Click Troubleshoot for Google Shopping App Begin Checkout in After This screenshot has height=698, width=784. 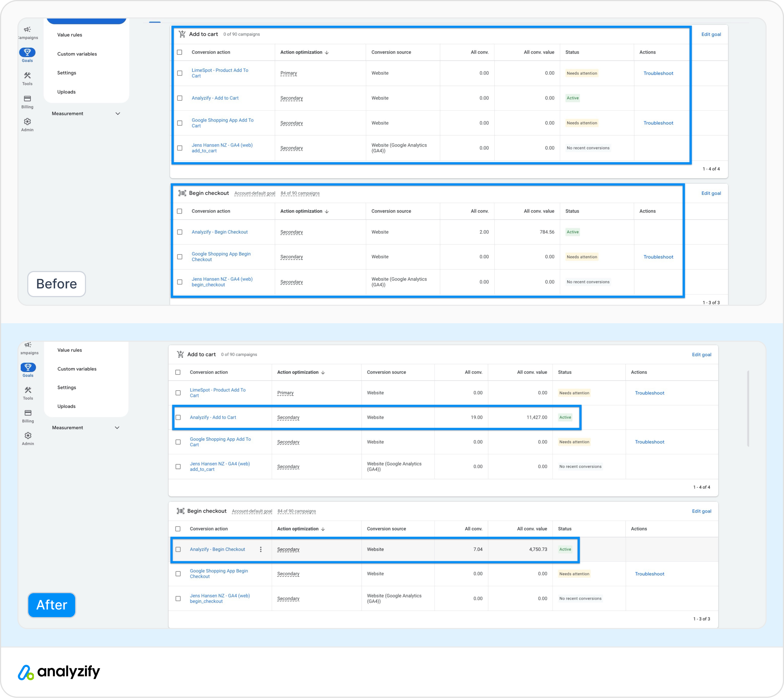[x=649, y=574]
